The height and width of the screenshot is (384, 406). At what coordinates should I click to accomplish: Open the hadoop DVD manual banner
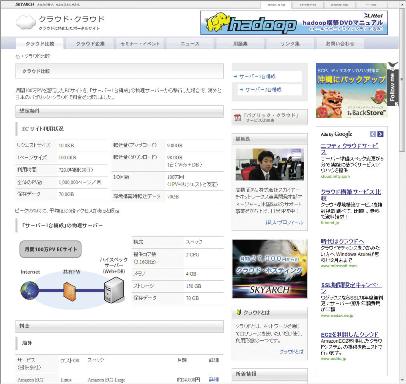pos(294,23)
